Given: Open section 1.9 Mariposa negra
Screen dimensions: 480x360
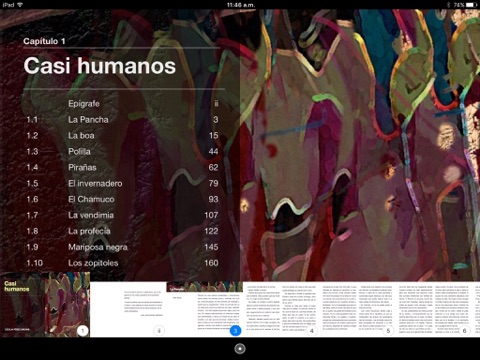Looking at the screenshot, I should click(122, 247).
